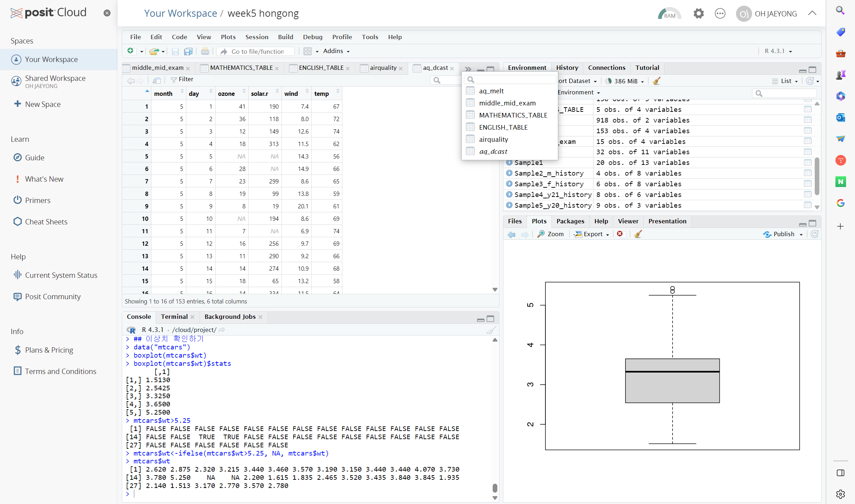This screenshot has height=504, width=855.
Task: Click Show in new window icon
Action: click(157, 80)
